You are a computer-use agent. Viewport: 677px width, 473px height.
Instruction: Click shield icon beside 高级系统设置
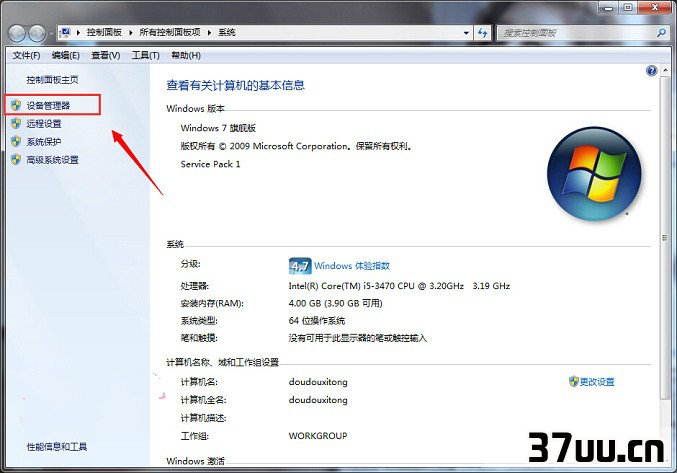point(16,160)
